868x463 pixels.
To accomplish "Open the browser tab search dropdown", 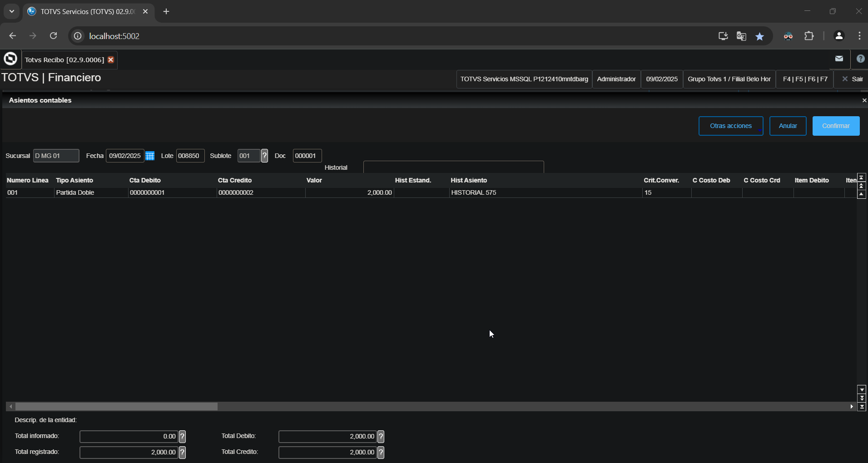I will [x=12, y=11].
